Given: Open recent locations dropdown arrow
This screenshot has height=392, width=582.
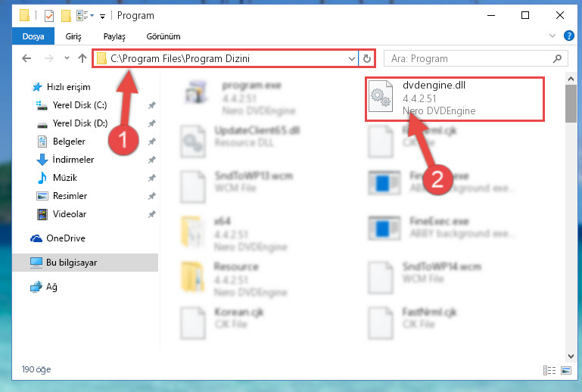Looking at the screenshot, I should coord(67,58).
